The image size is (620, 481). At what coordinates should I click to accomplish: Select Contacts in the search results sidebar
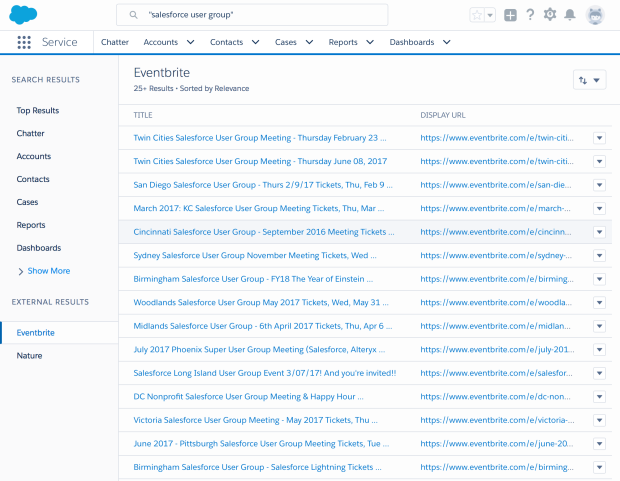point(33,179)
